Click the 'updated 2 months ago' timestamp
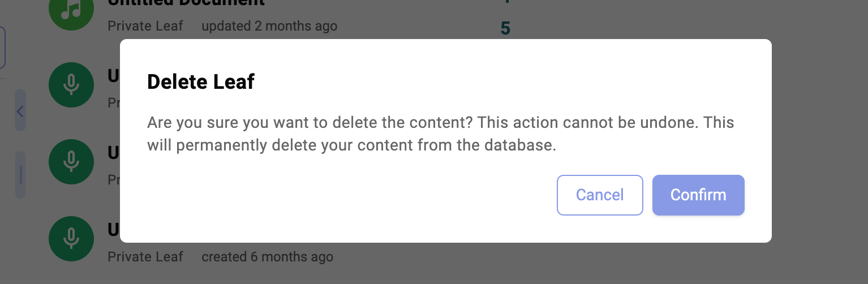The image size is (868, 284). (269, 26)
